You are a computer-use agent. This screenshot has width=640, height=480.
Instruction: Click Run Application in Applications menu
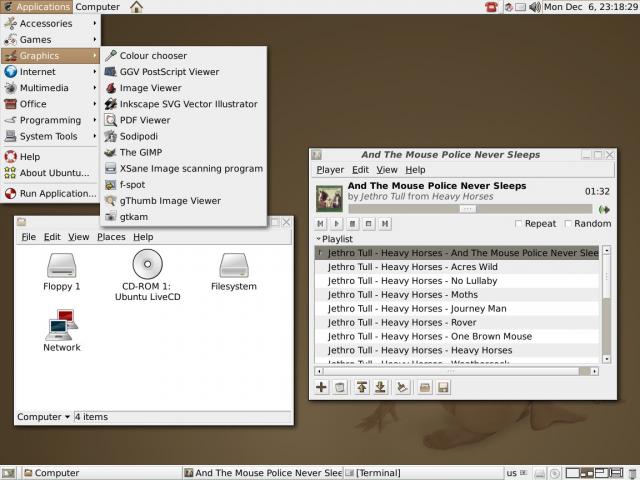pos(56,193)
